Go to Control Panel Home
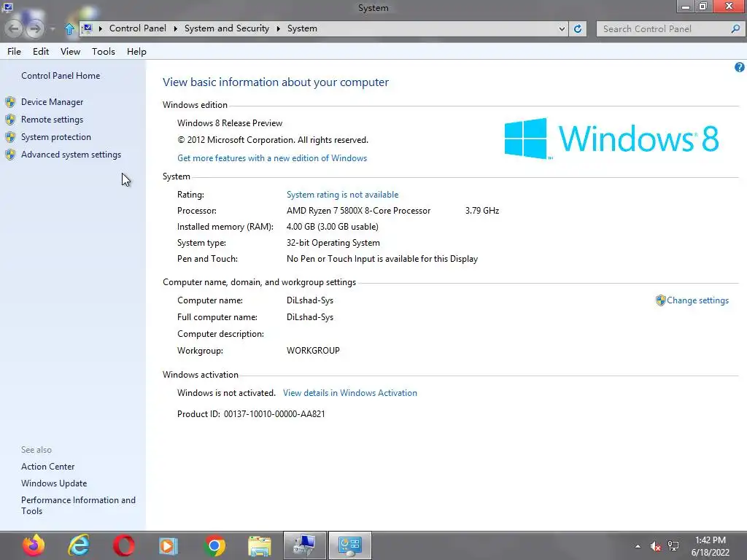The image size is (747, 560). click(x=61, y=76)
